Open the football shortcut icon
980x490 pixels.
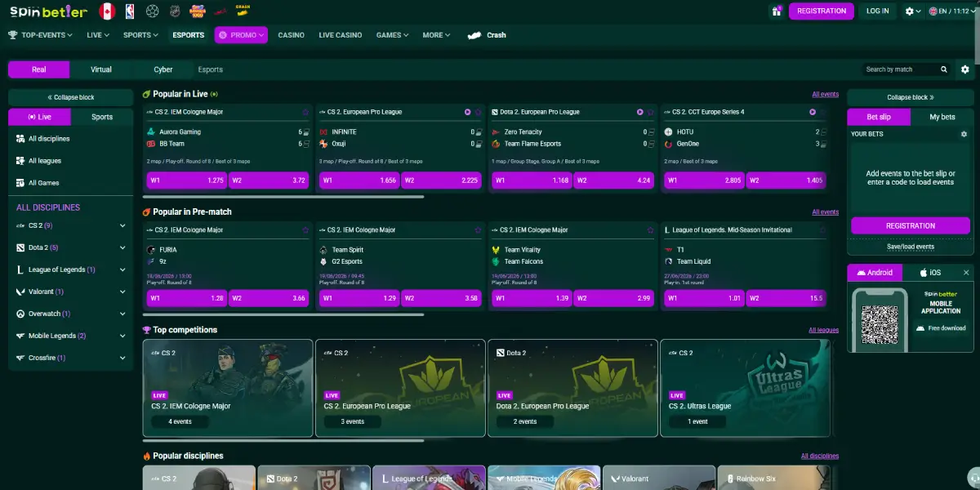click(x=153, y=11)
